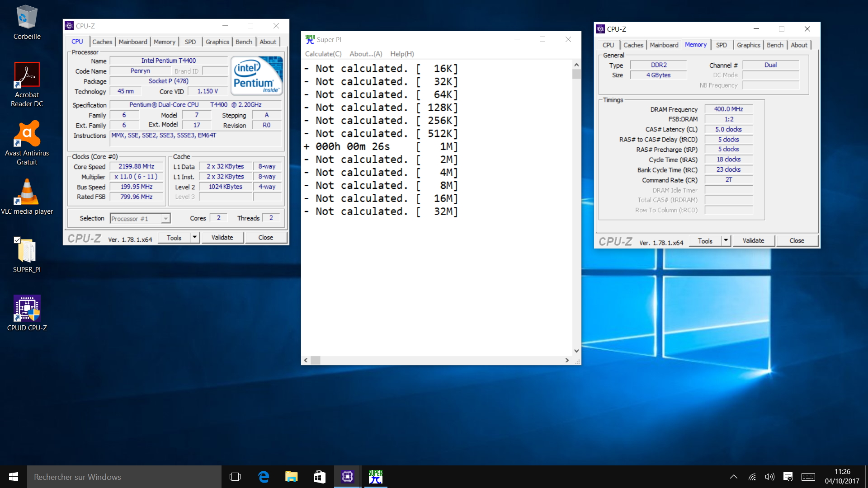Image resolution: width=868 pixels, height=488 pixels.
Task: Open clock showing 11:26 04/10/2017
Action: (x=842, y=477)
